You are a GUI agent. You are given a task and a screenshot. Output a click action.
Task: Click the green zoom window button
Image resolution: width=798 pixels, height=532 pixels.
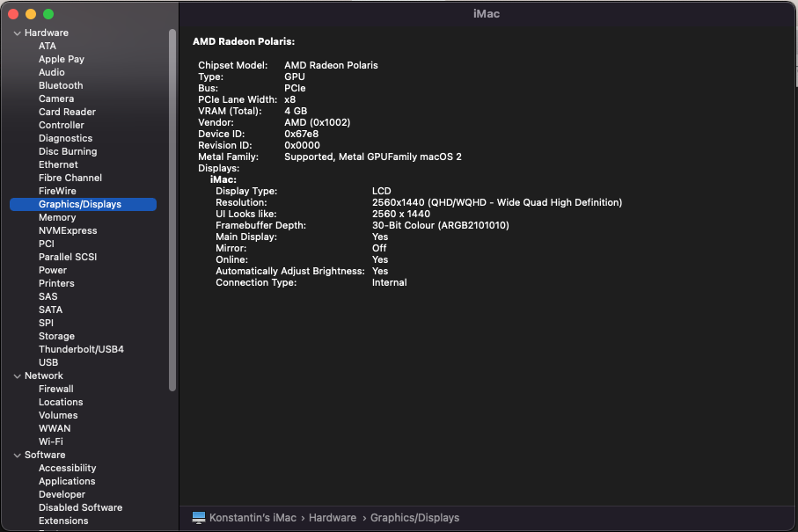[x=48, y=14]
